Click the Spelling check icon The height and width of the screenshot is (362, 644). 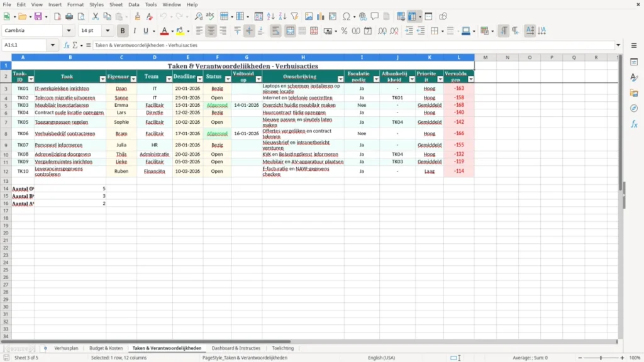click(x=210, y=16)
